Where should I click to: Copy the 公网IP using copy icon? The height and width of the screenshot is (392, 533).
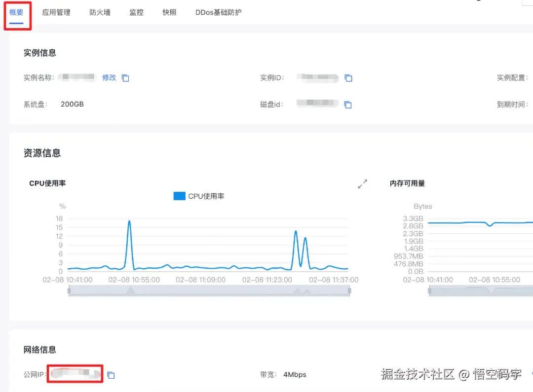[111, 375]
